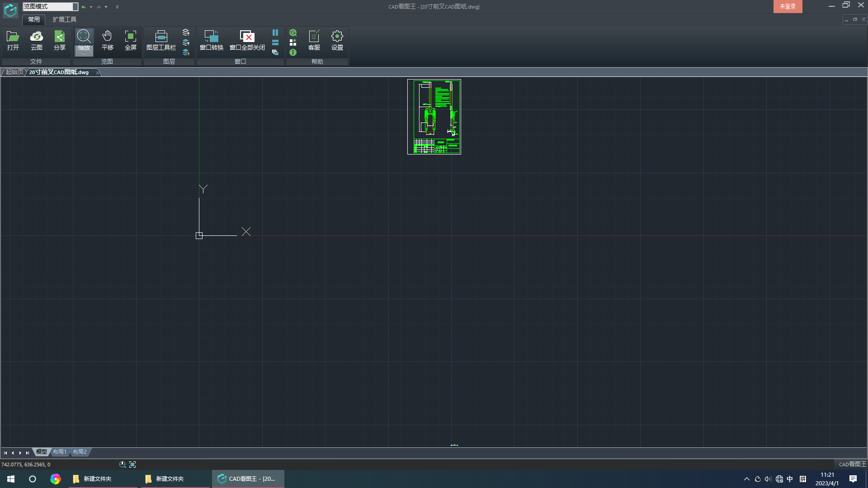
Task: Toggle fit-to-view icon in status bar
Action: [x=132, y=464]
